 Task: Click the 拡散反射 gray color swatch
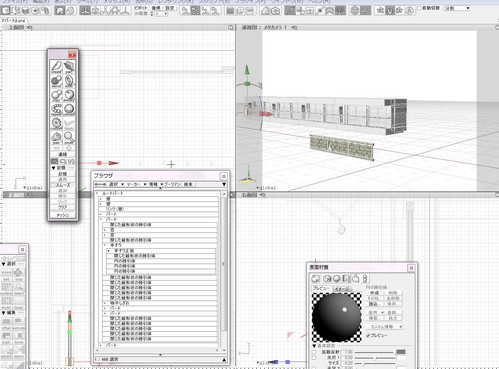(x=401, y=352)
